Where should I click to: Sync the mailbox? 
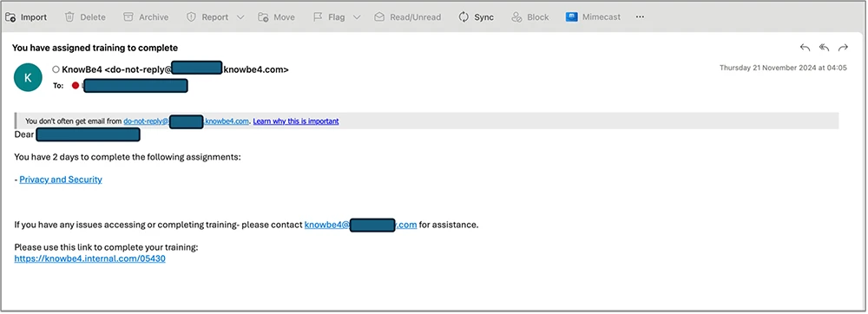[476, 17]
